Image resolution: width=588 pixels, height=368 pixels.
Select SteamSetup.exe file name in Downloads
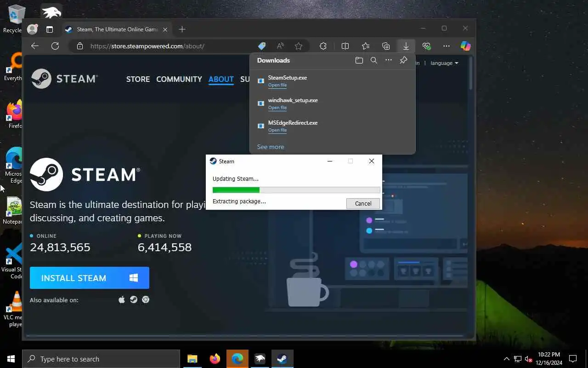coord(288,78)
